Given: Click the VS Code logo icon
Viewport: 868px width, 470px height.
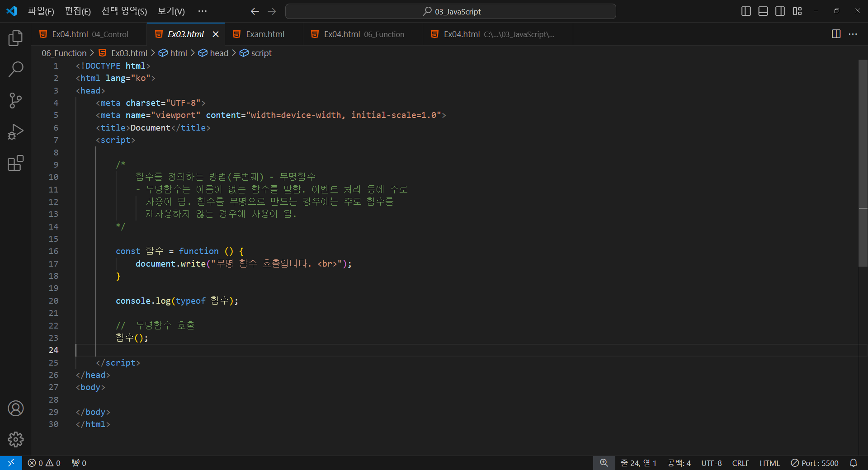Looking at the screenshot, I should (12, 11).
